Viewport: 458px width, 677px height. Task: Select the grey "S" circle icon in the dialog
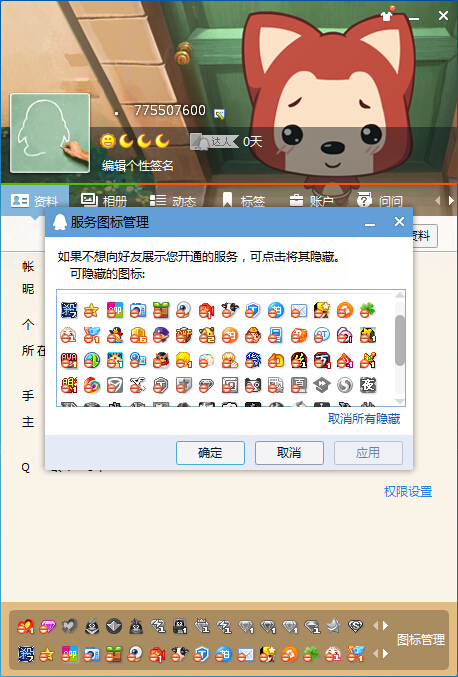coord(344,385)
